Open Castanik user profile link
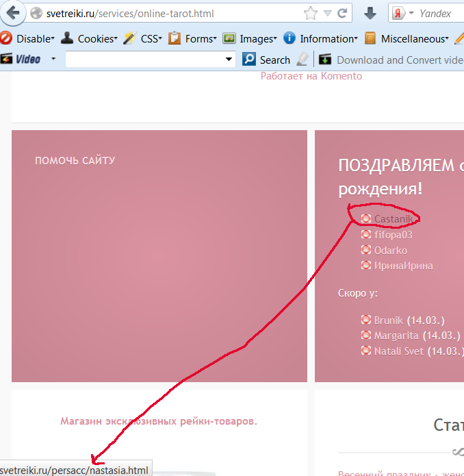Image resolution: width=464 pixels, height=476 pixels. [x=394, y=219]
